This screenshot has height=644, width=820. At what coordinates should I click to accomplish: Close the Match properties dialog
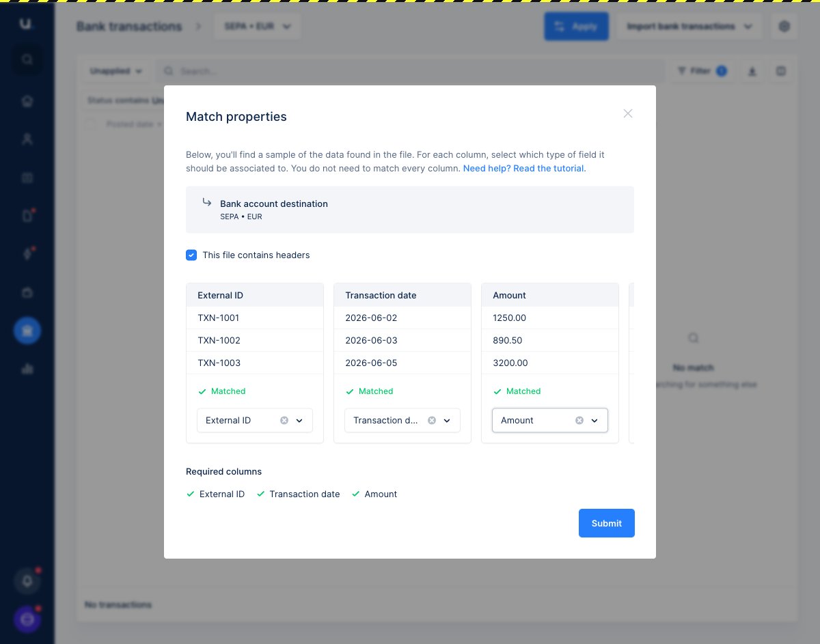(628, 113)
